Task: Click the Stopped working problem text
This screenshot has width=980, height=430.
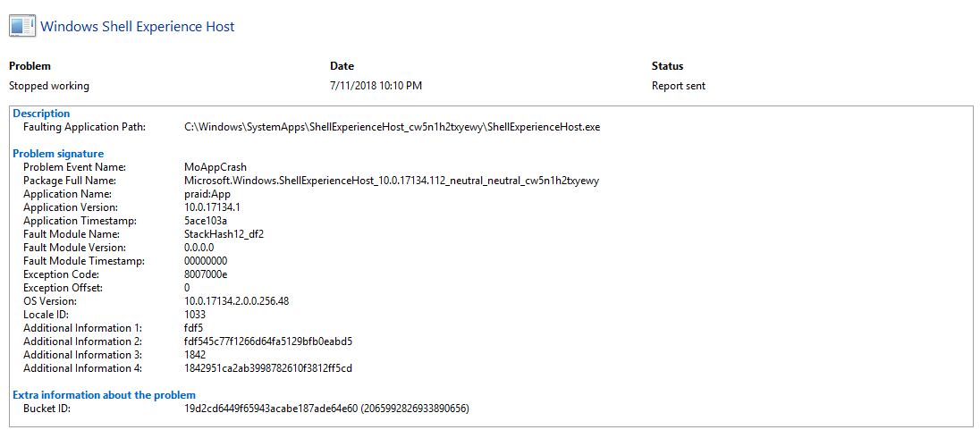Action: coord(49,86)
